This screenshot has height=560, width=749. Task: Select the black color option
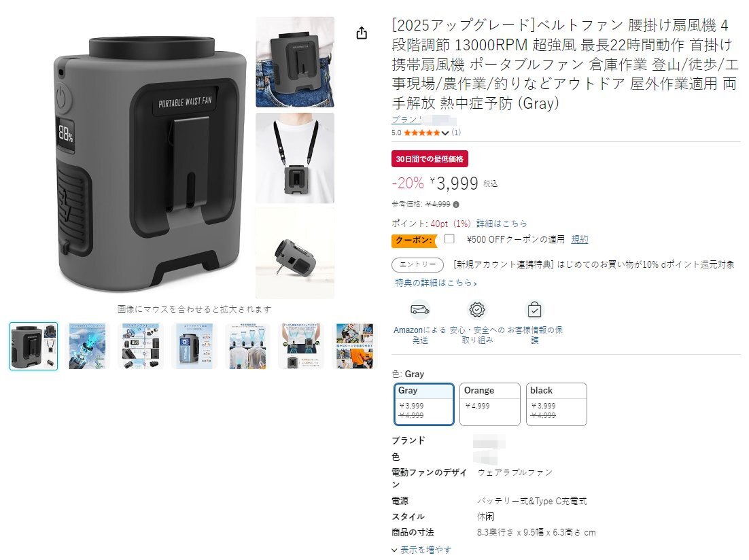[x=556, y=404]
